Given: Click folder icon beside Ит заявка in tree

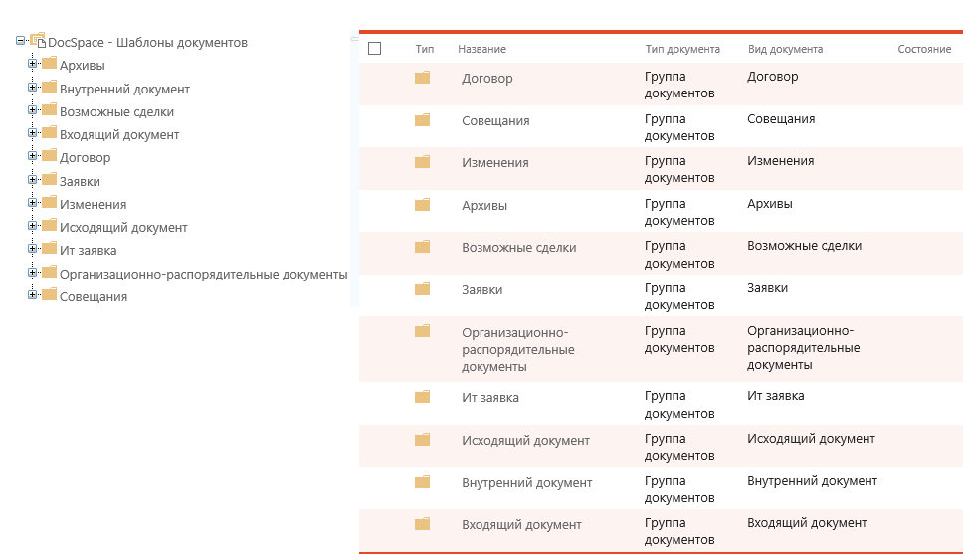Looking at the screenshot, I should 49,248.
